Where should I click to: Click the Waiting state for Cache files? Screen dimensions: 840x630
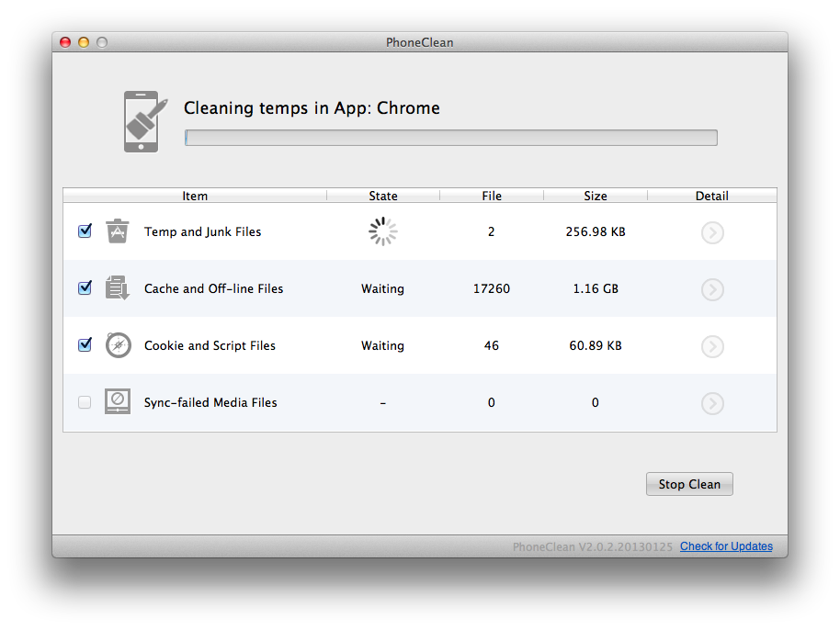coord(382,288)
